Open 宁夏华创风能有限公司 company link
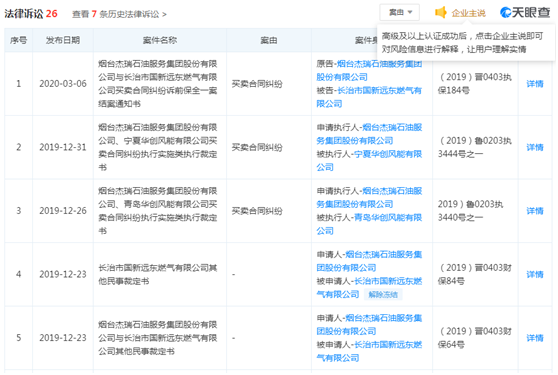Image resolution: width=558 pixels, height=375 pixels. coord(369,160)
